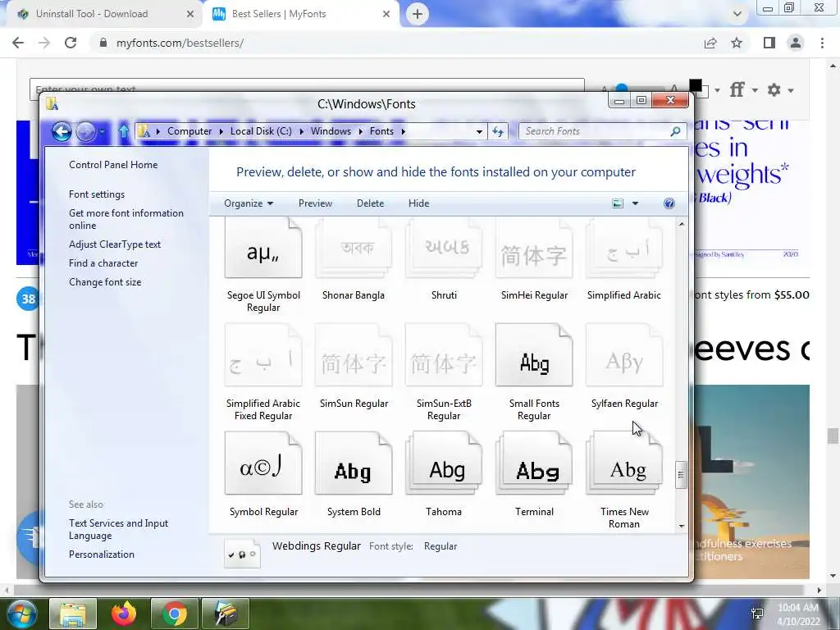Share this page icon in Chrome address bar
Viewport: 840px width, 630px height.
click(710, 43)
